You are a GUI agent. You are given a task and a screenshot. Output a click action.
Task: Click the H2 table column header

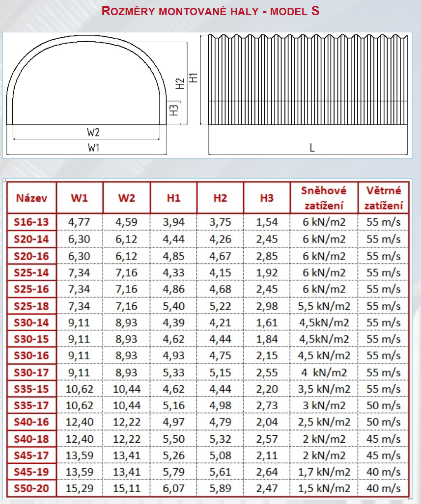pos(220,198)
